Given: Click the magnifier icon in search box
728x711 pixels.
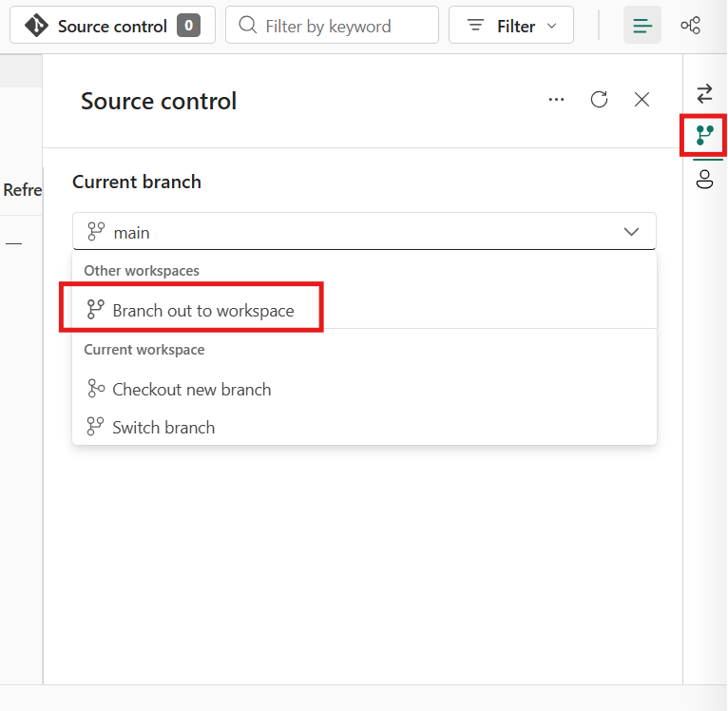Looking at the screenshot, I should click(248, 25).
